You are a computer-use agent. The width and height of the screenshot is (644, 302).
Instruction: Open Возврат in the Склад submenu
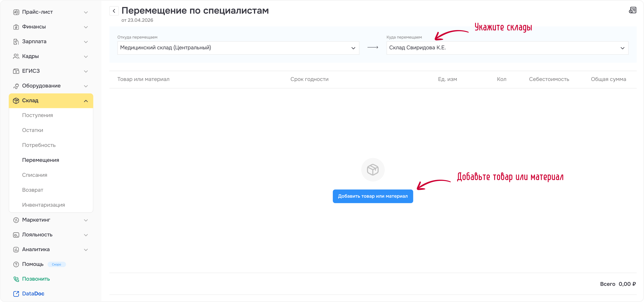(32, 190)
